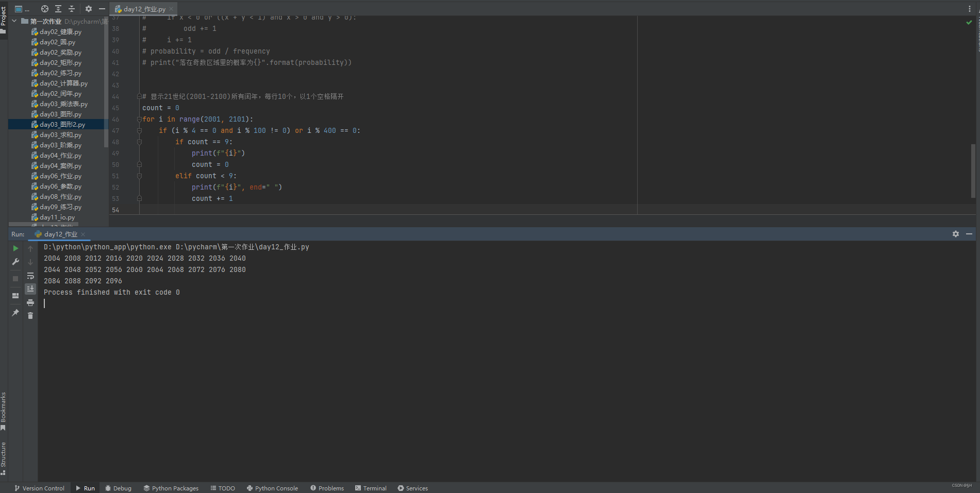This screenshot has height=493, width=980.
Task: Select the day12_作业 Run tab
Action: pyautogui.click(x=60, y=234)
